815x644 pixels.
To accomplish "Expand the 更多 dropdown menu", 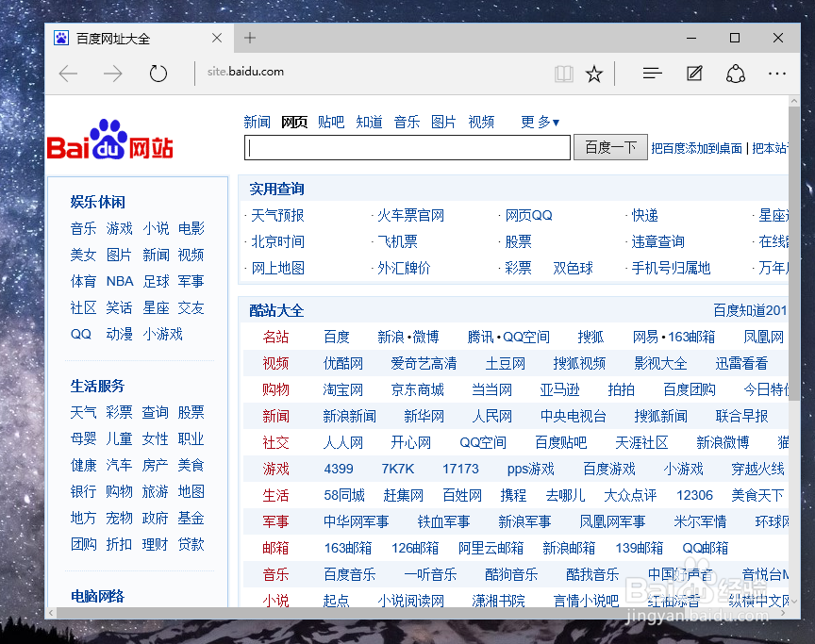I will 541,122.
